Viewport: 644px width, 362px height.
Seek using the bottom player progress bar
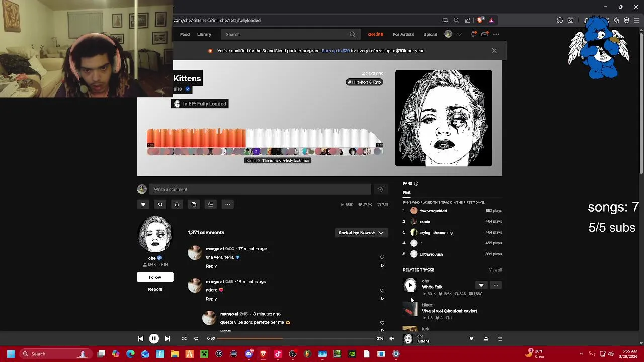297,339
